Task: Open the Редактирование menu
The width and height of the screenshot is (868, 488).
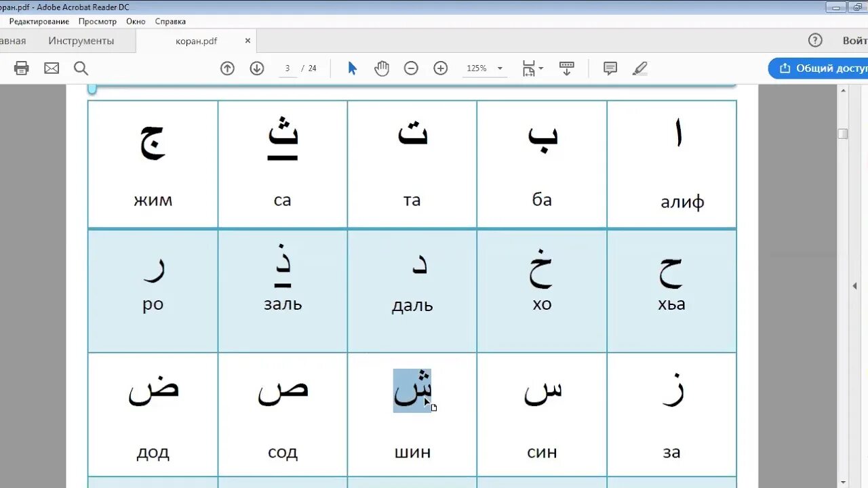Action: click(38, 21)
